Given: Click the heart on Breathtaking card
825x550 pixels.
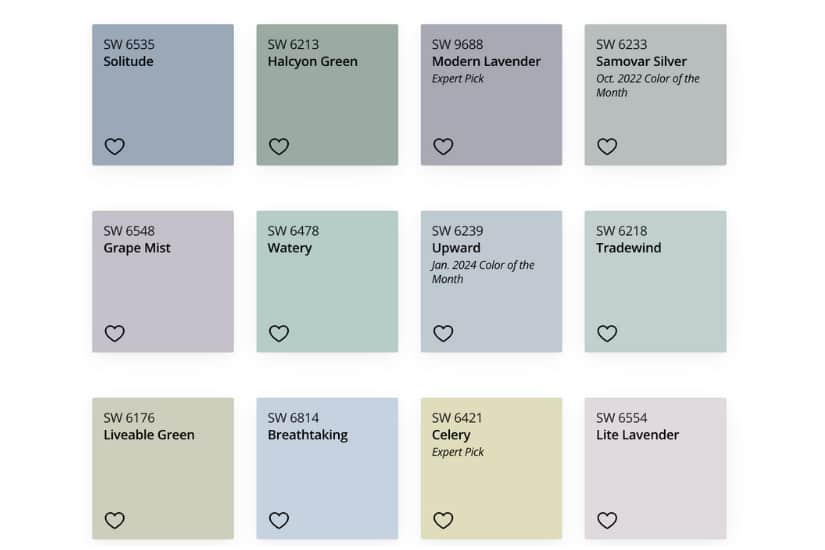Looking at the screenshot, I should point(279,521).
